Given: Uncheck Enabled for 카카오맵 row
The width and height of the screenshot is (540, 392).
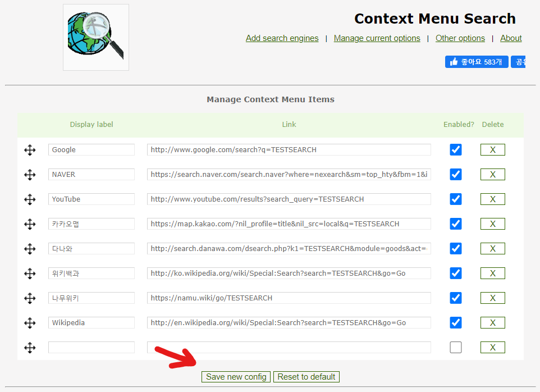Looking at the screenshot, I should (x=456, y=224).
